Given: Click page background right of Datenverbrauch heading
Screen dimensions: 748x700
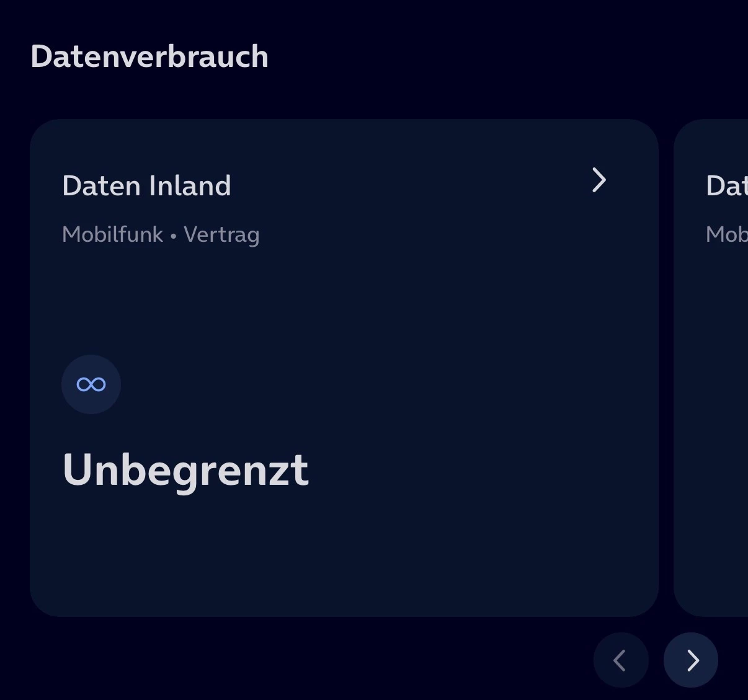Looking at the screenshot, I should (x=496, y=56).
